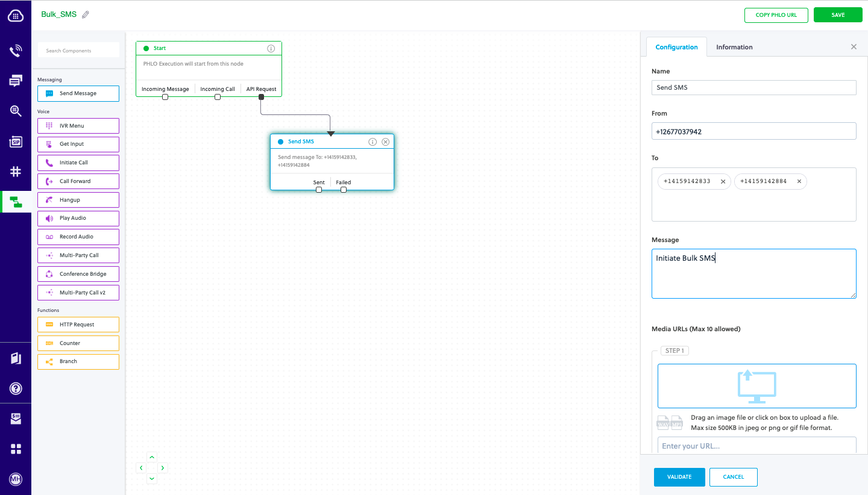
Task: Select the Configuration tab
Action: 676,47
